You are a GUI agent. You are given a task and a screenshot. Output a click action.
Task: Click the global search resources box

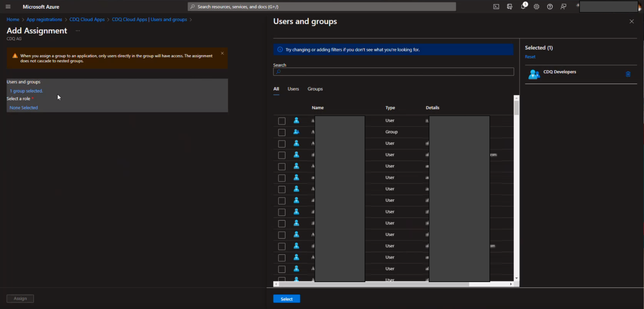coord(322,7)
